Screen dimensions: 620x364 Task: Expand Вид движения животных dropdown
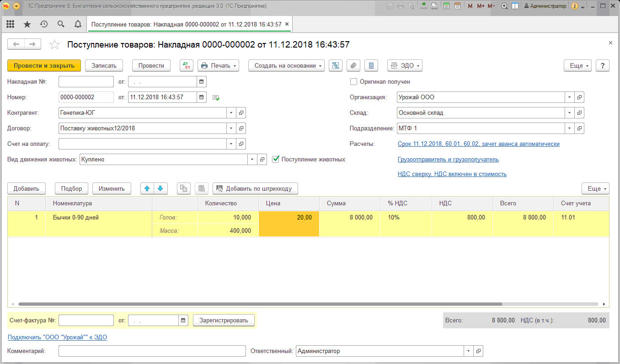[x=252, y=160]
